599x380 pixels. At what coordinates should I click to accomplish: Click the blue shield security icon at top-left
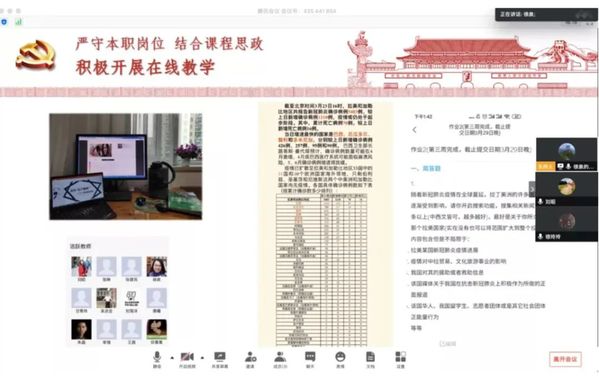(x=4, y=22)
